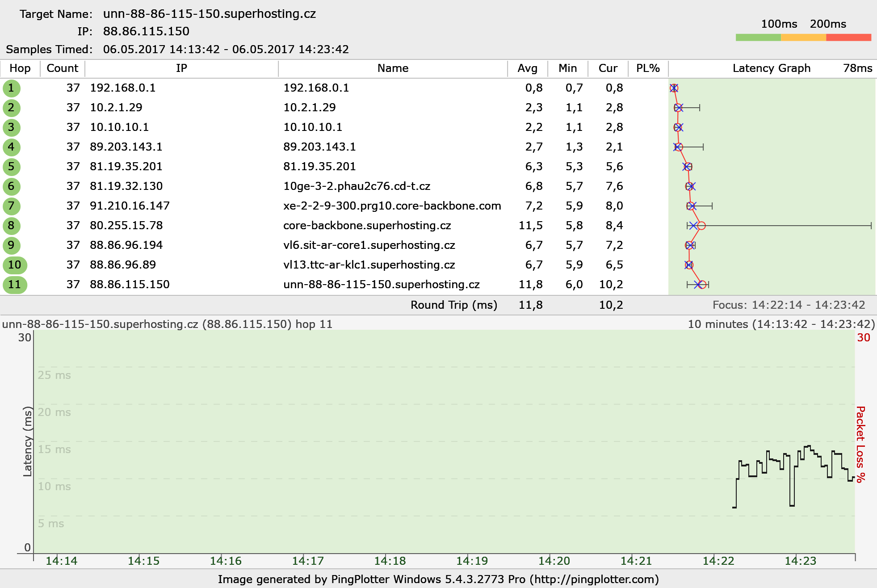
Task: Click the Round Trip (ms) summary row
Action: (453, 305)
